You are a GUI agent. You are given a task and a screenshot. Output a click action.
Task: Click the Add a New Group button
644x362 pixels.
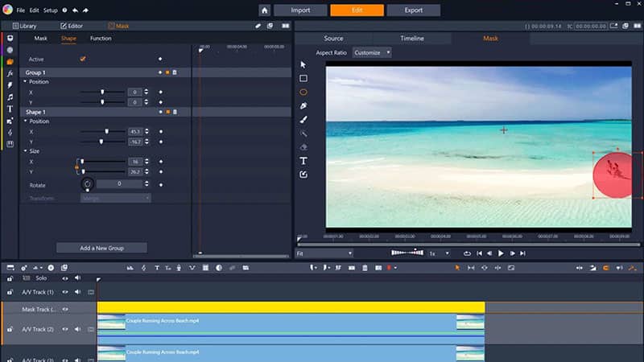pyautogui.click(x=101, y=247)
